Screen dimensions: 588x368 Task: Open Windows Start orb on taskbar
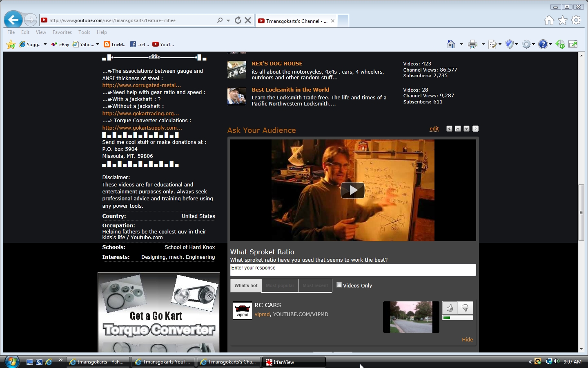coord(12,362)
